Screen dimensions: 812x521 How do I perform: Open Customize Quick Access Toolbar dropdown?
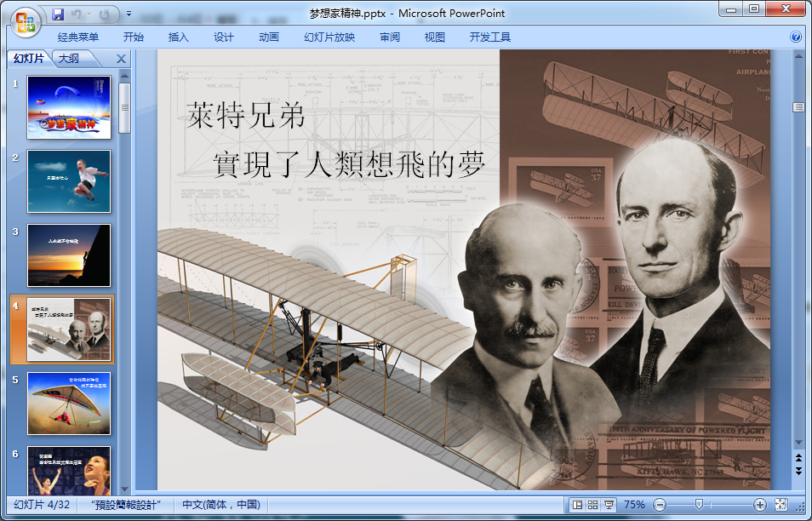tap(129, 14)
